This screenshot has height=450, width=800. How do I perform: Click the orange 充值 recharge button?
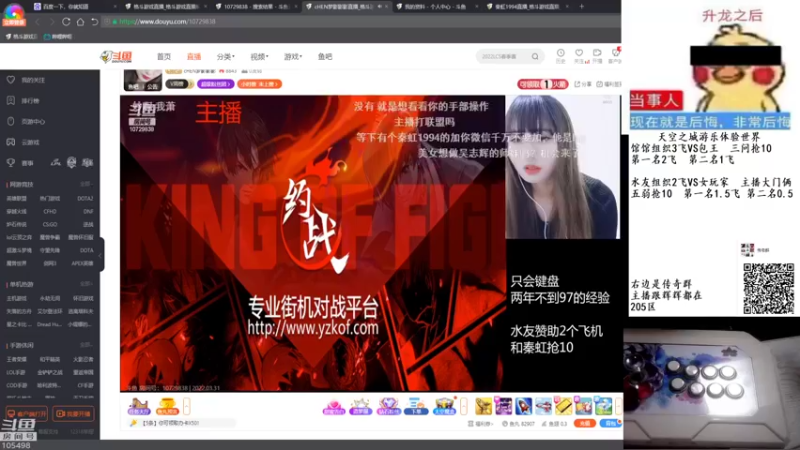point(585,423)
